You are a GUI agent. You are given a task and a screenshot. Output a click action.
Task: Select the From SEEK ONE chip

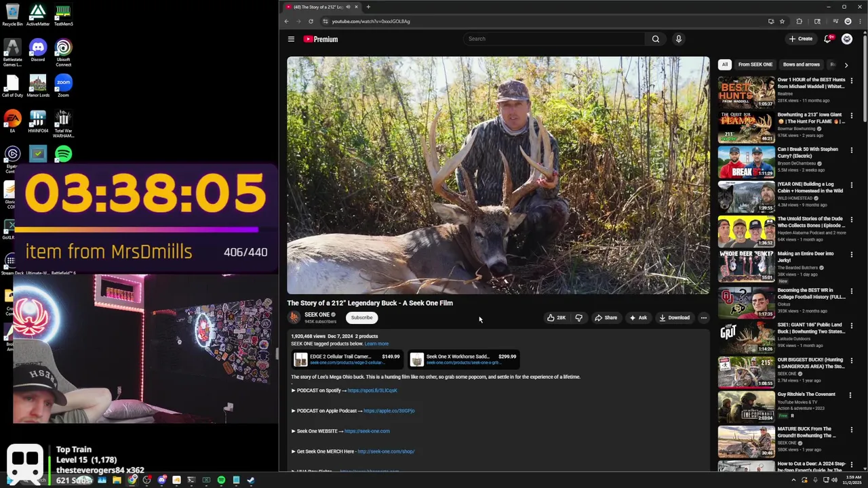pyautogui.click(x=755, y=64)
